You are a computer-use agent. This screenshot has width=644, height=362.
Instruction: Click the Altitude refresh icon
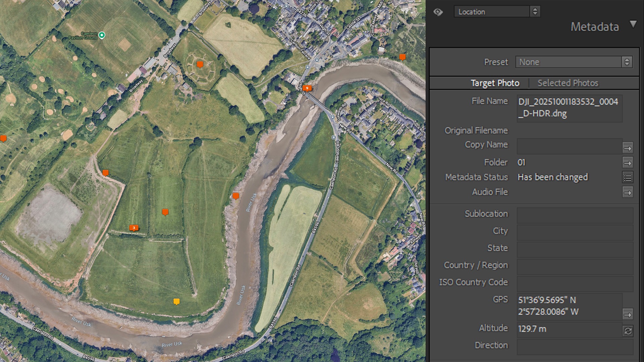[628, 331]
